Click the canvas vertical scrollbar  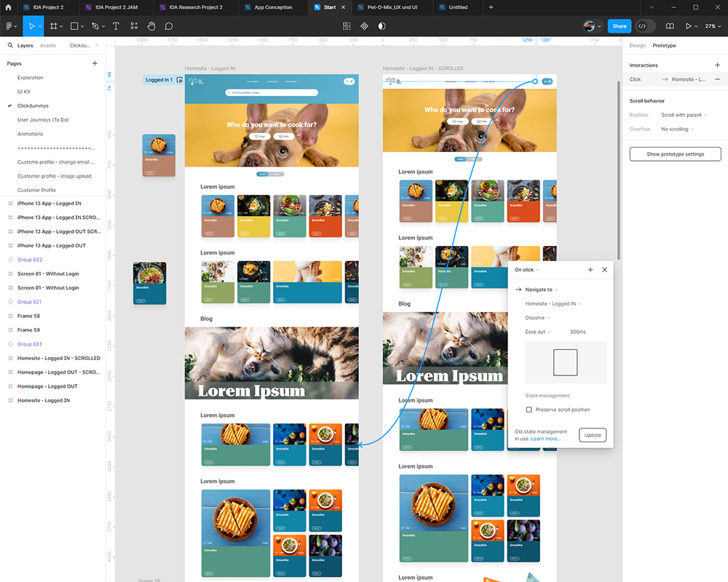coord(618,170)
